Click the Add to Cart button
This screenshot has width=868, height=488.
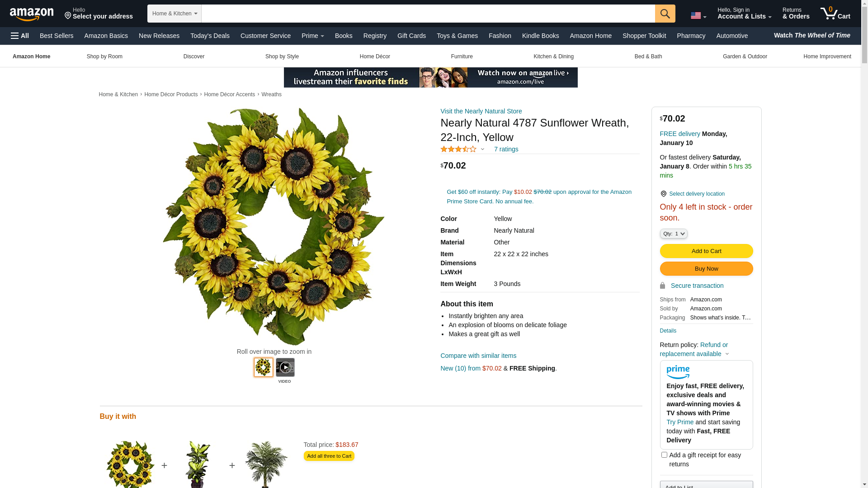[x=706, y=251]
